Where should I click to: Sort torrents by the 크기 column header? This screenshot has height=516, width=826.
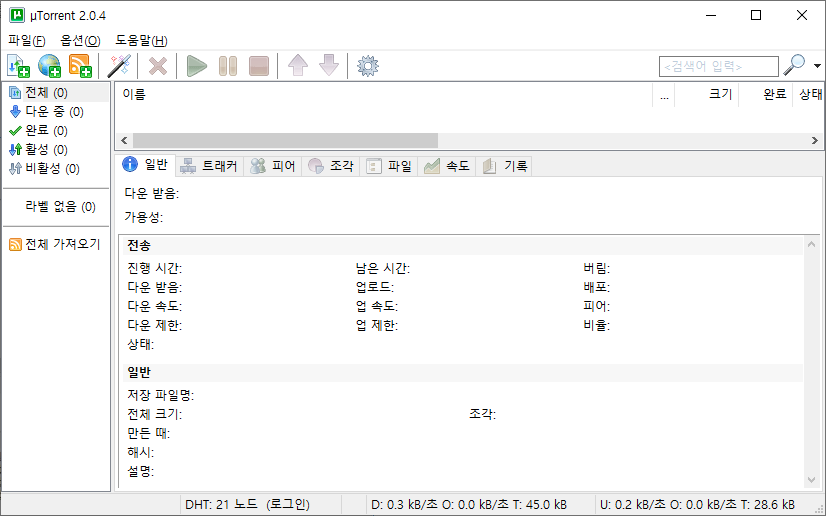(707, 95)
